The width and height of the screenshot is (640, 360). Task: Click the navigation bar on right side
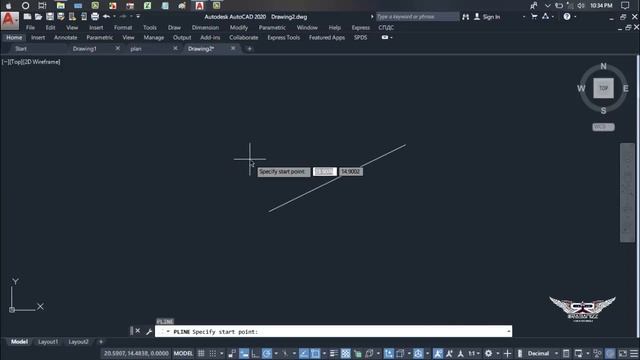pos(628,193)
